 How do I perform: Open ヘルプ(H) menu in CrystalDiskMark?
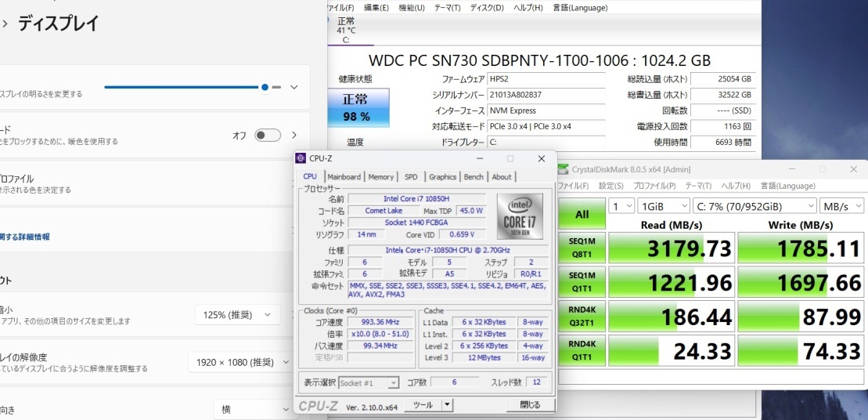(x=736, y=186)
